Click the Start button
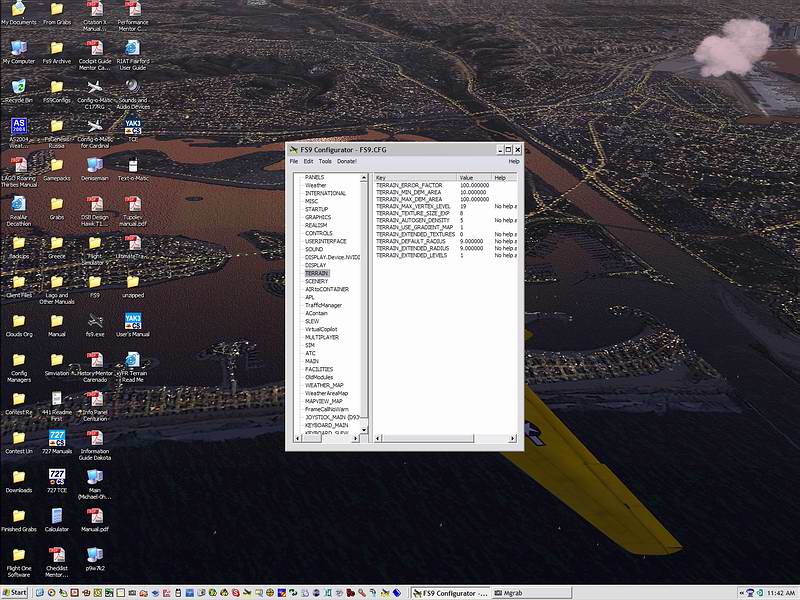 click(x=15, y=592)
